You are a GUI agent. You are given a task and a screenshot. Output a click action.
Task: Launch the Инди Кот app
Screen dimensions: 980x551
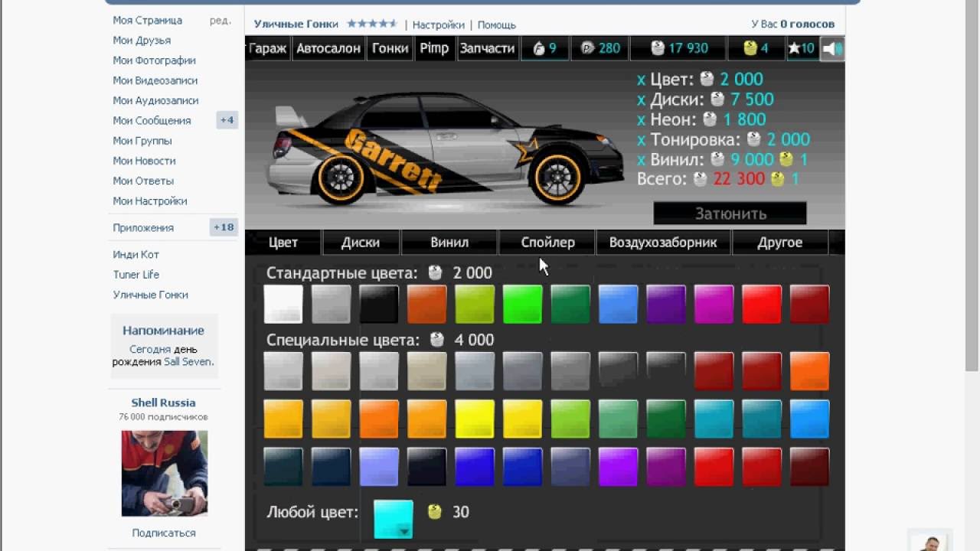(x=136, y=255)
